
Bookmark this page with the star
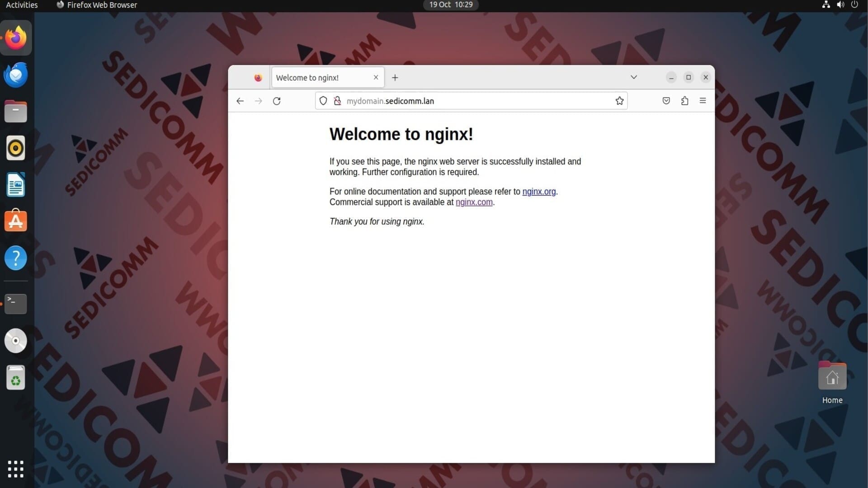coord(619,101)
